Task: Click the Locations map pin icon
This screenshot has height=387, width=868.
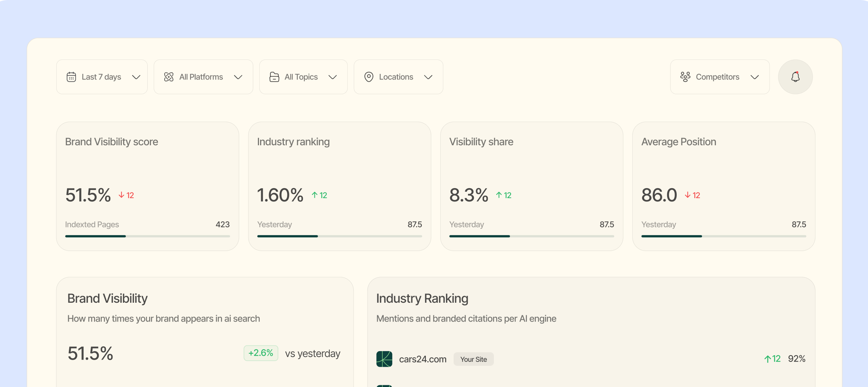Action: coord(369,77)
